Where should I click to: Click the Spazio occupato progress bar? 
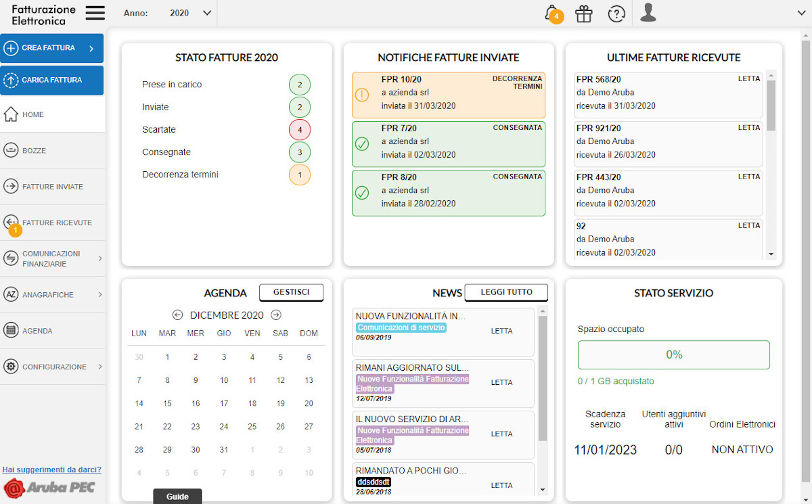coord(673,354)
